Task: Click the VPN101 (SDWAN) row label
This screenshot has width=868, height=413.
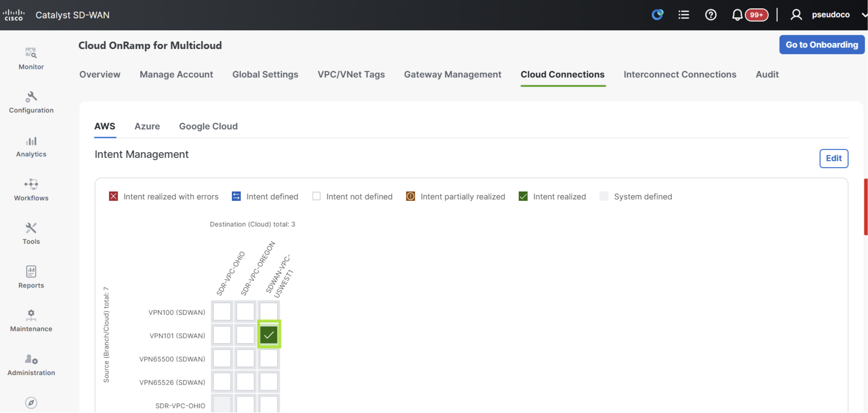Action: [177, 335]
